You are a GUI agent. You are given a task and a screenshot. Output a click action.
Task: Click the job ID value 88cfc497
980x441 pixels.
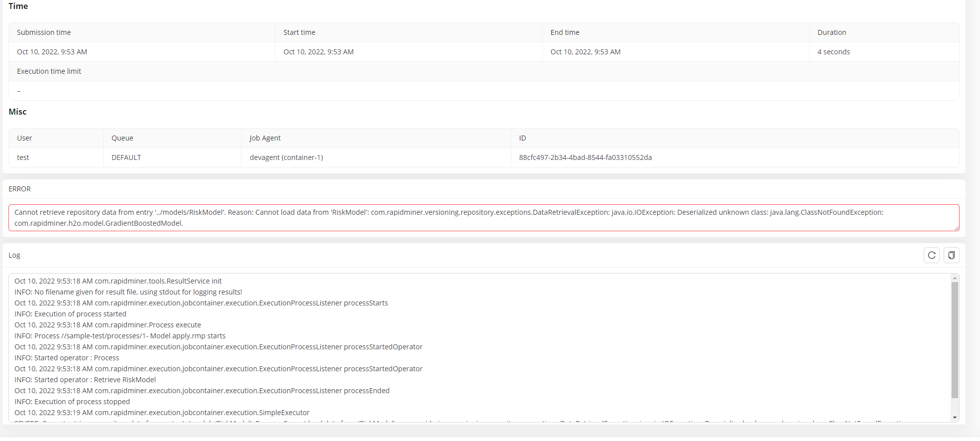tap(585, 157)
